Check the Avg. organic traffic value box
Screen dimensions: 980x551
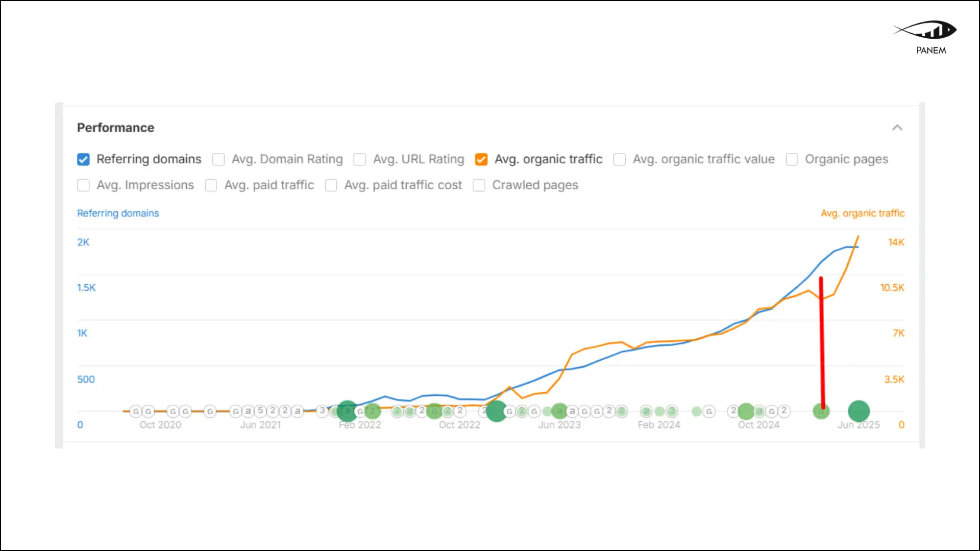(620, 160)
